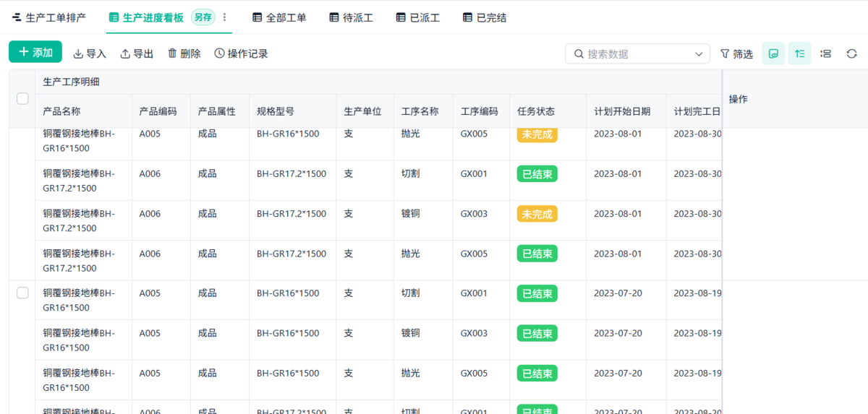This screenshot has width=868, height=414.
Task: Toggle the green sort order icon
Action: point(799,53)
